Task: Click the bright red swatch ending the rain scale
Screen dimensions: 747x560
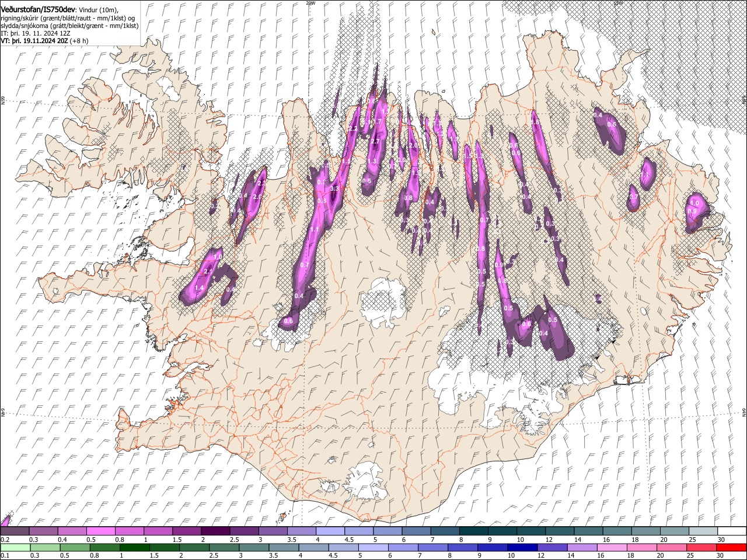Action: 731,547
